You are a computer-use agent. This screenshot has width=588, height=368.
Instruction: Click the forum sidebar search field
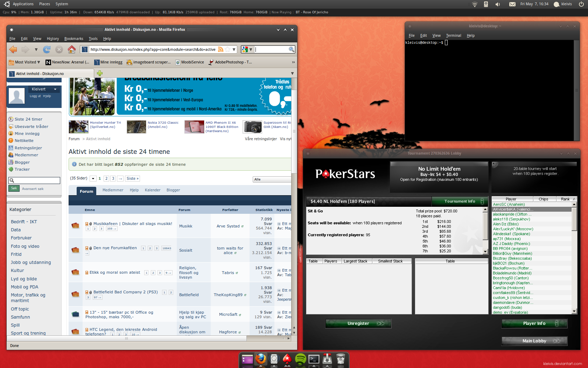(x=34, y=180)
